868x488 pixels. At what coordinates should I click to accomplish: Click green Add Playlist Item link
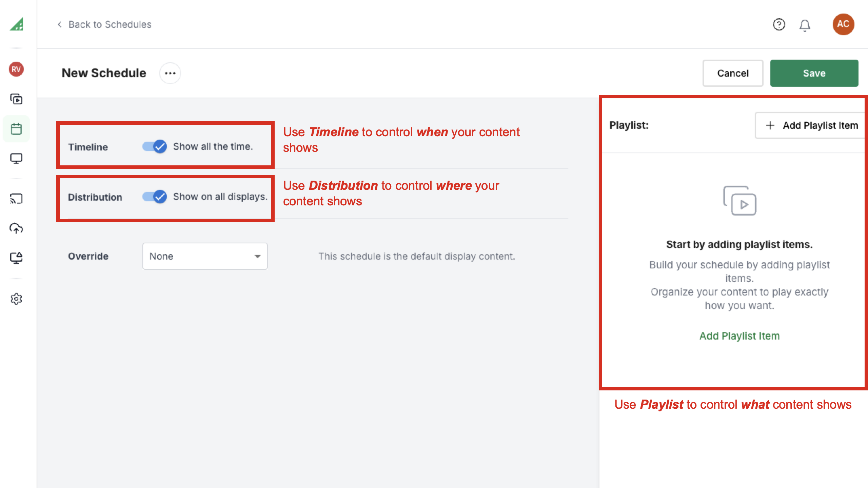tap(739, 336)
